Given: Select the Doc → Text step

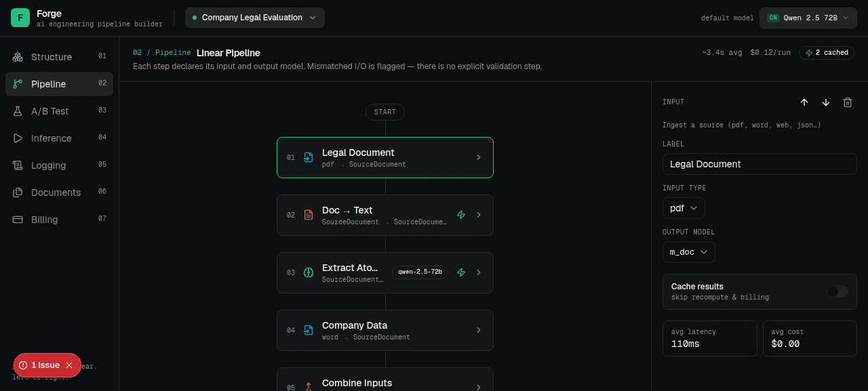Looking at the screenshot, I should click(385, 215).
